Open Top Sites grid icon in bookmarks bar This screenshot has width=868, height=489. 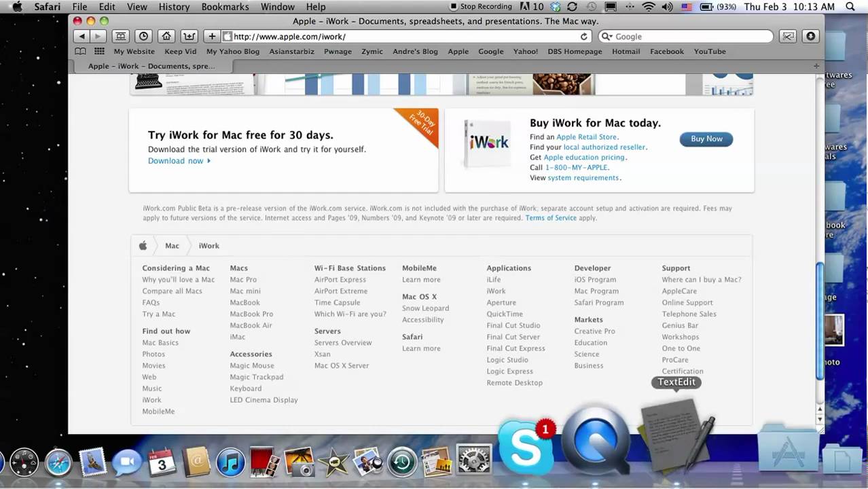(x=99, y=52)
